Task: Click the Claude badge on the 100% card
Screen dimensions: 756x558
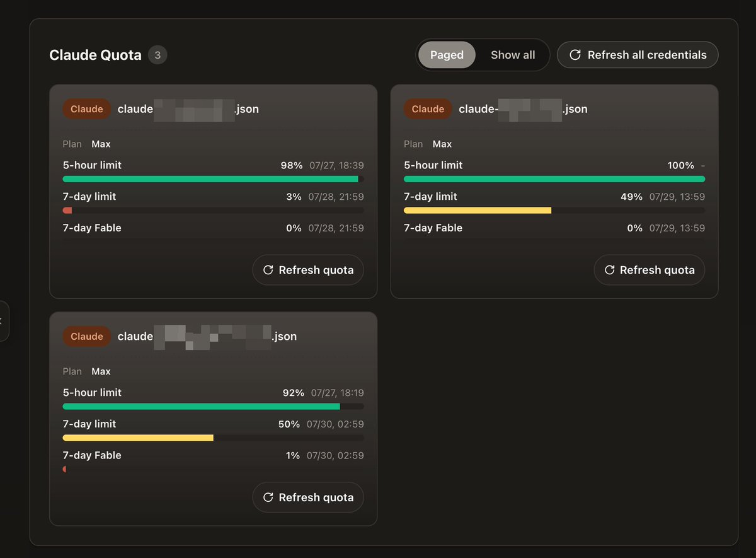Action: pyautogui.click(x=428, y=109)
